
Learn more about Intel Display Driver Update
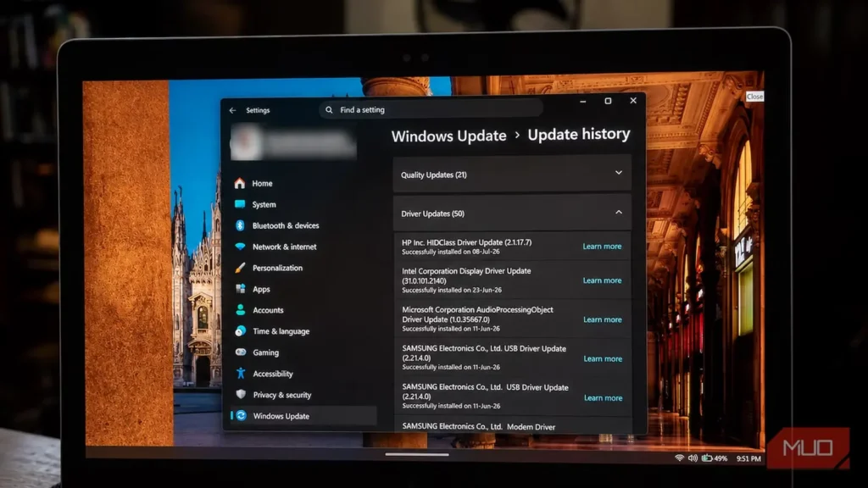coord(602,280)
